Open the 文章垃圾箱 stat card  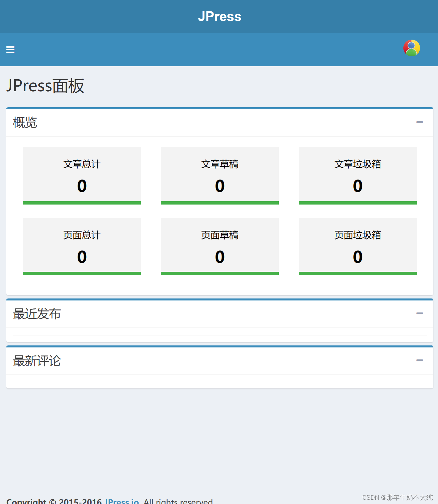[358, 176]
